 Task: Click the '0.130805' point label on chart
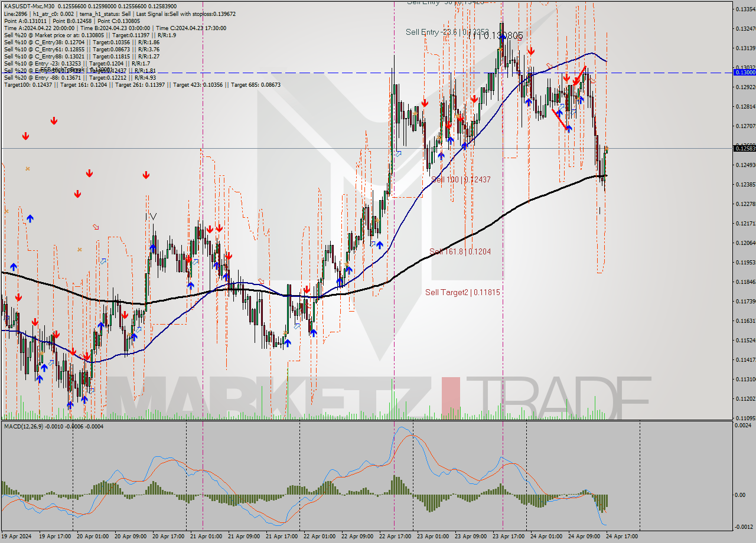(x=502, y=35)
